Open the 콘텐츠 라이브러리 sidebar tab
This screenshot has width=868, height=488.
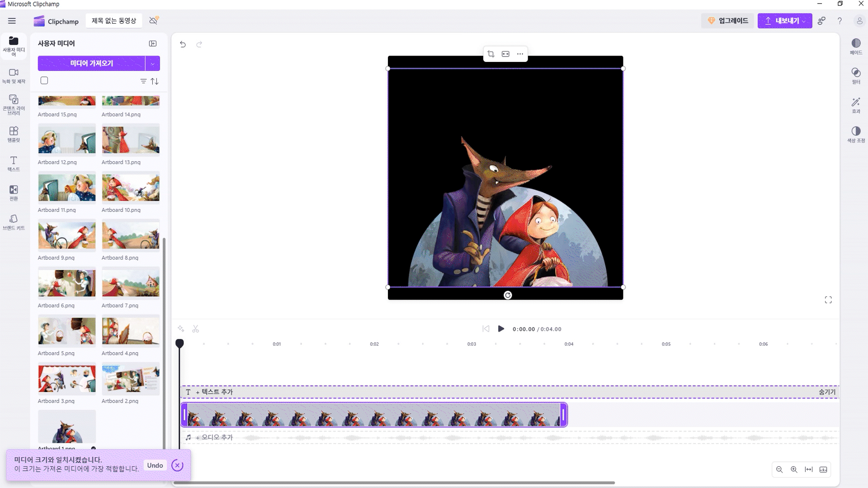(14, 105)
